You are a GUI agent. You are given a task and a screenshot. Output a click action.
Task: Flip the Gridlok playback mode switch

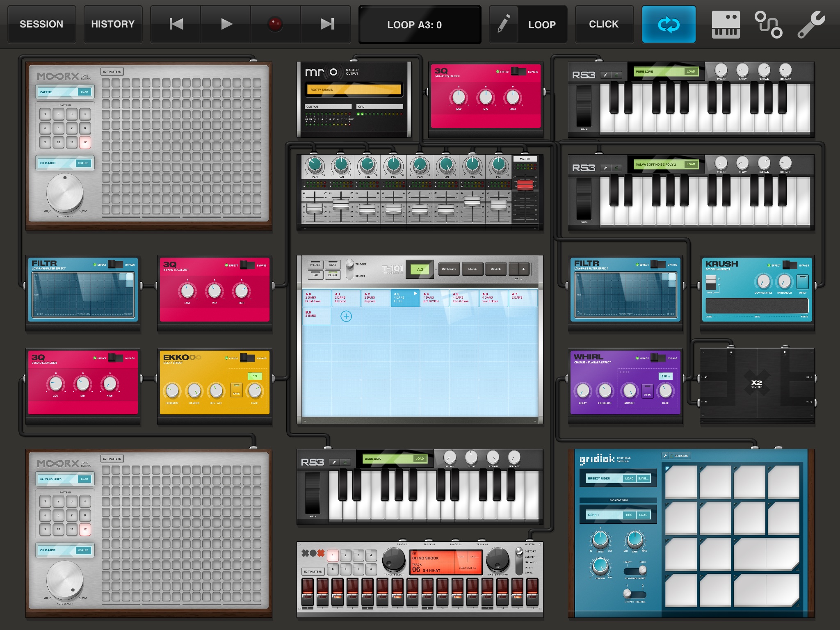click(635, 570)
